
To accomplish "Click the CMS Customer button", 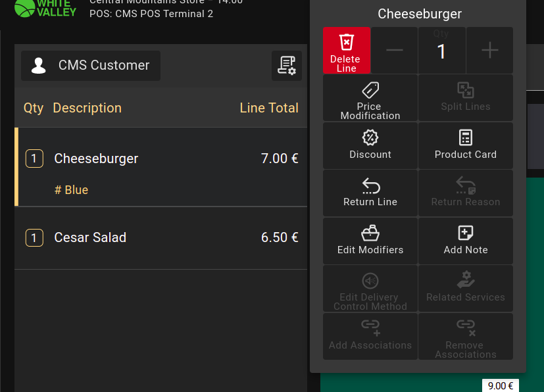I will [x=91, y=66].
